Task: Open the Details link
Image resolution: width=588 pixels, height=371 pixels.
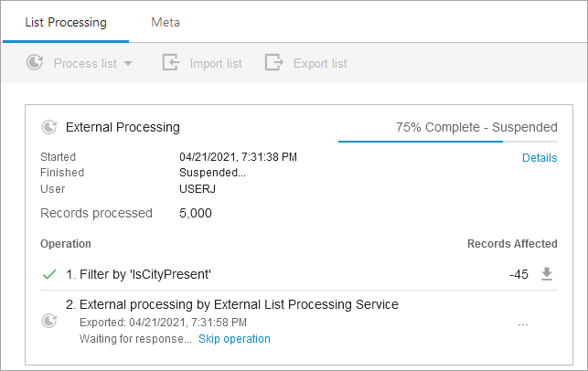Action: click(539, 158)
